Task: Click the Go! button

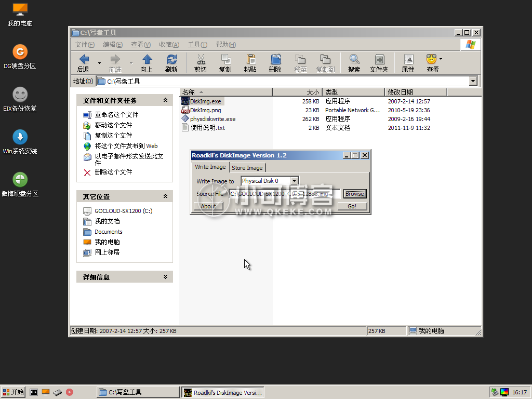Action: click(x=352, y=206)
